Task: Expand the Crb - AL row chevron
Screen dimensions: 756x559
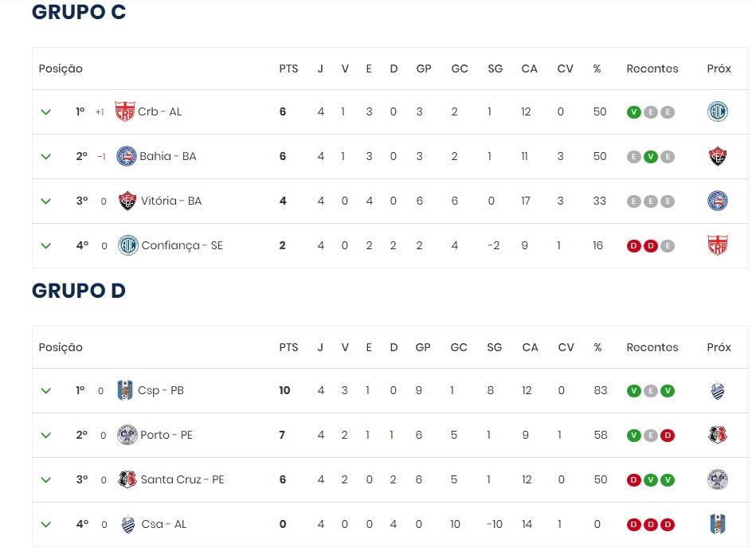Action: click(x=46, y=111)
